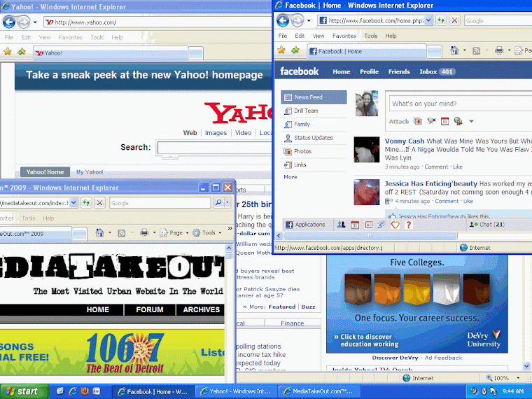Expand toolbar chevron in MediaTakeOut window
This screenshot has height=399, width=532.
pyautogui.click(x=230, y=228)
